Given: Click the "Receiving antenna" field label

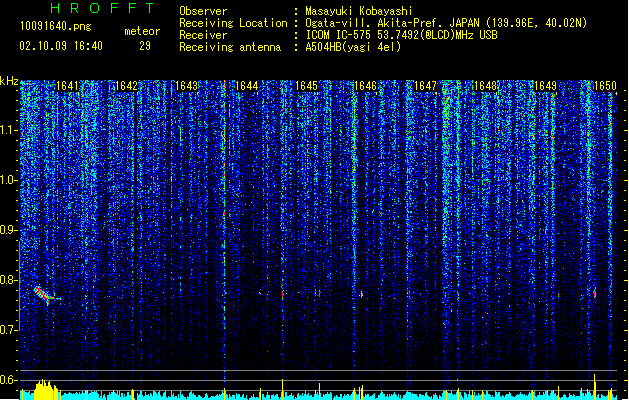Looking at the screenshot, I should [230, 47].
